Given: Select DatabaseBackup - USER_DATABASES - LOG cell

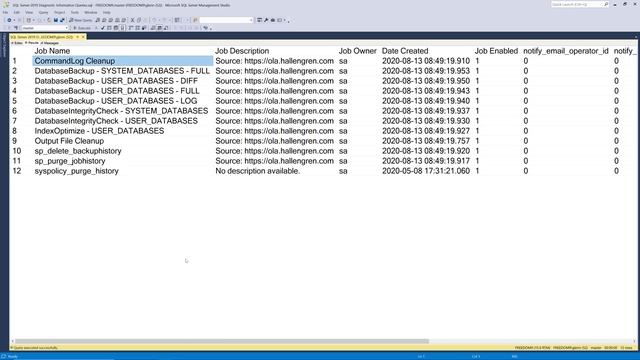Looking at the screenshot, I should click(x=123, y=101).
